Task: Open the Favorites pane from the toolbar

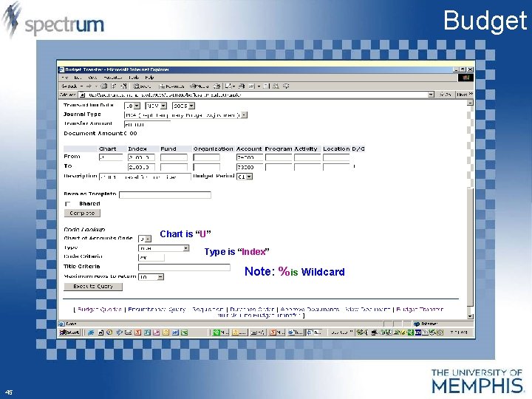Action: [x=171, y=86]
